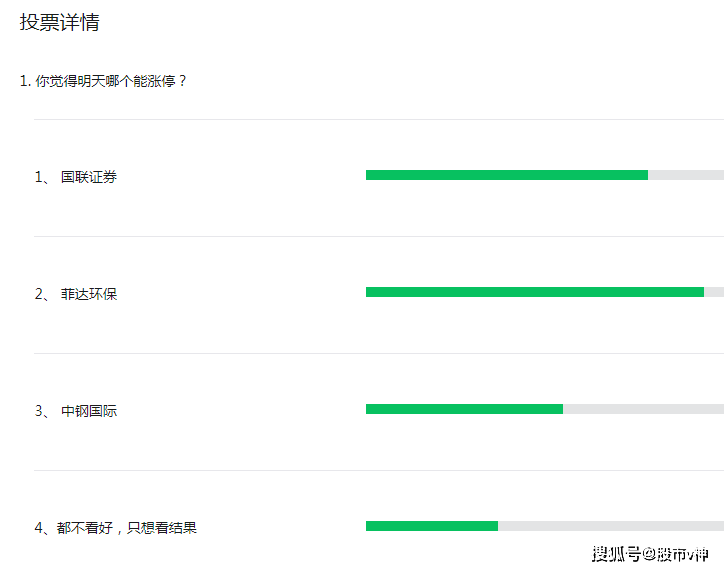Click the number 1、 before 国联证券
The width and height of the screenshot is (724, 571).
click(x=42, y=177)
